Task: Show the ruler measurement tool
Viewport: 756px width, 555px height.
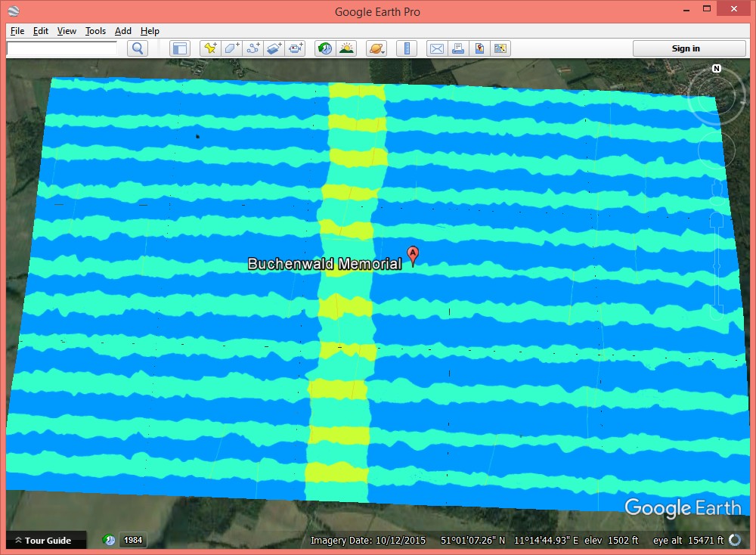Action: pyautogui.click(x=407, y=48)
